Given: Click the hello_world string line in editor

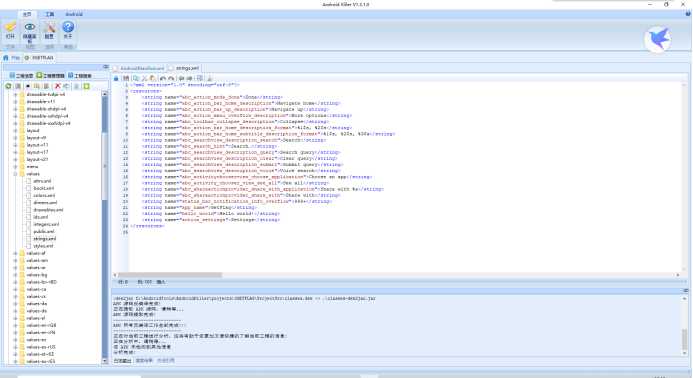Looking at the screenshot, I should pos(210,214).
